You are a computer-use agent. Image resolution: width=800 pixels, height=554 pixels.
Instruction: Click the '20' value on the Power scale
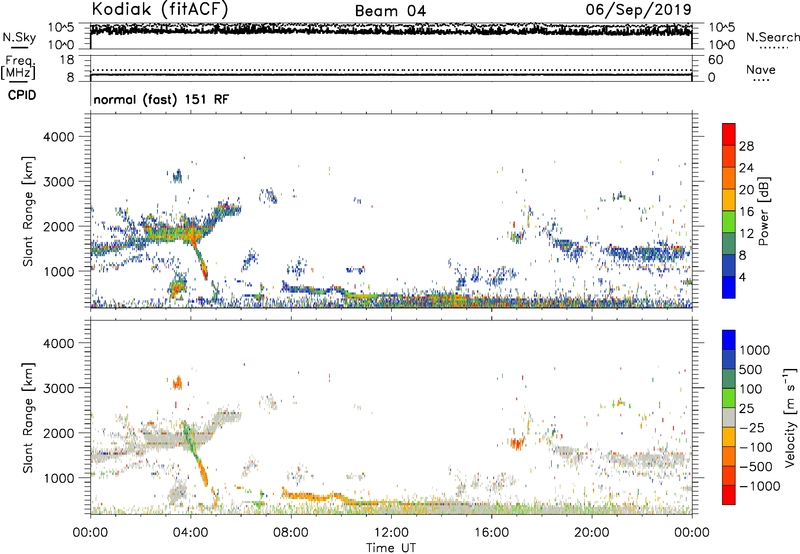746,190
